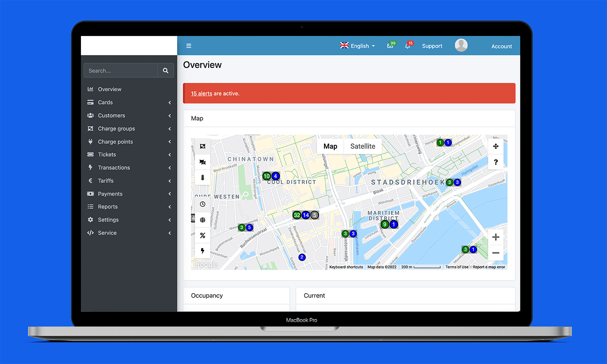Image resolution: width=607 pixels, height=364 pixels.
Task: Click the clock icon on map toolbar
Action: [203, 204]
